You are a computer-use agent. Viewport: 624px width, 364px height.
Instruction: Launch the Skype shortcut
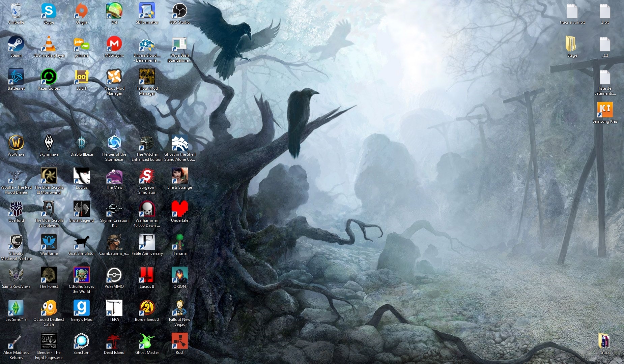point(49,11)
